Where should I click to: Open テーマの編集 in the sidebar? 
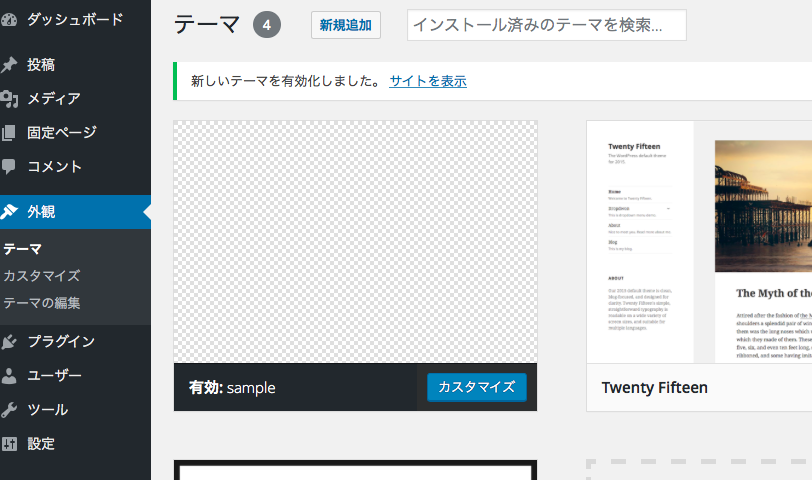click(x=41, y=303)
